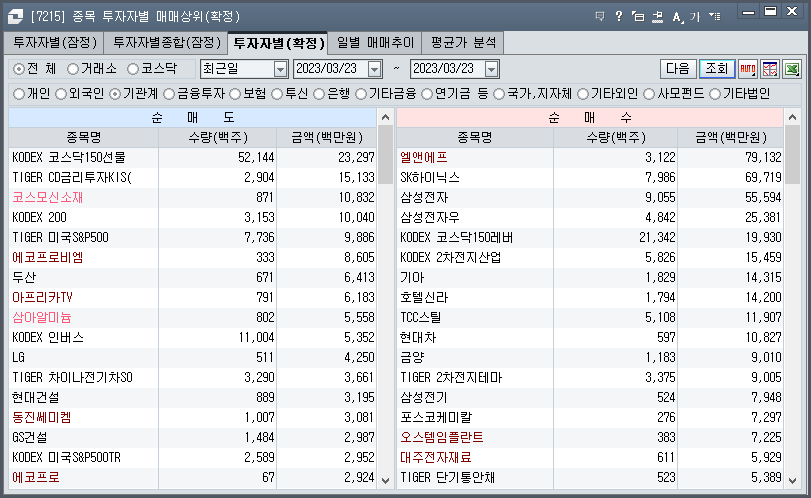This screenshot has width=811, height=498.
Task: Select the 코스닥 radio button
Action: pos(133,69)
